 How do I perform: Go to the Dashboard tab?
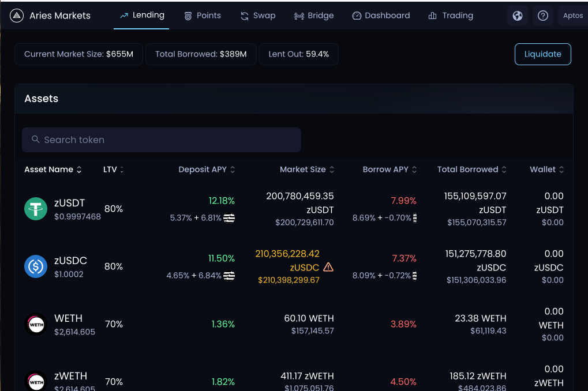pos(381,16)
